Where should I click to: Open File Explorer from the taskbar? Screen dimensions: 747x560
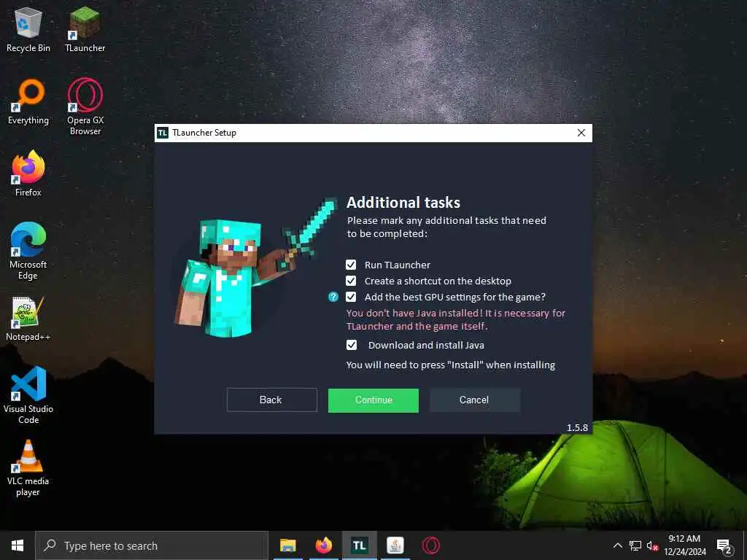287,545
